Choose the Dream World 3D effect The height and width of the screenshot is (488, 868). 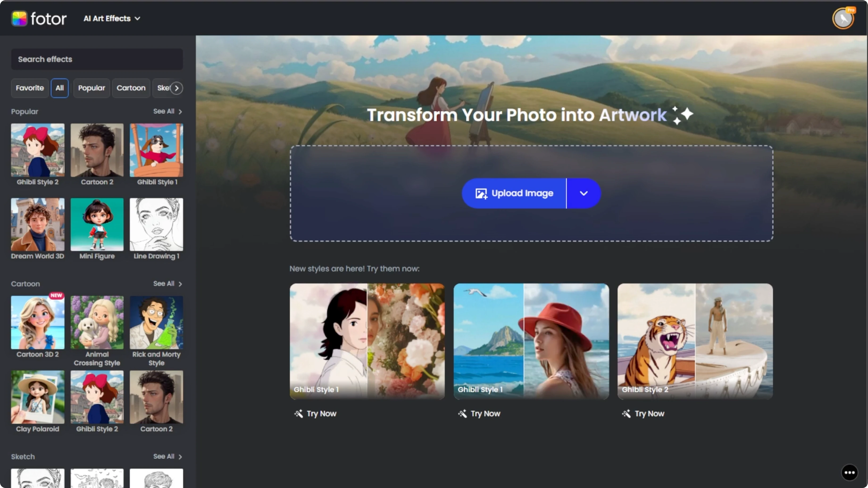click(38, 229)
